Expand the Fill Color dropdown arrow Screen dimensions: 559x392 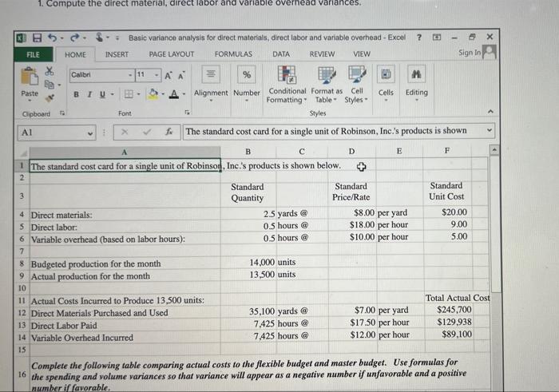coord(163,94)
